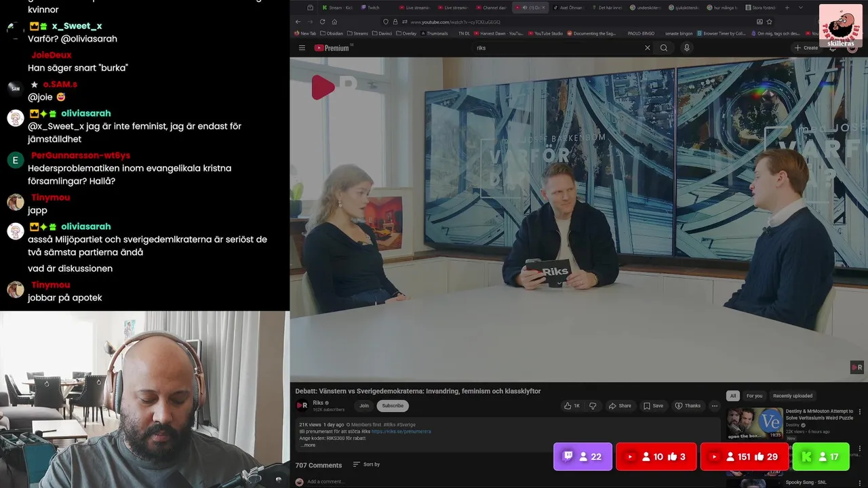
Task: Click the '707 Comments' heading
Action: pos(318,465)
